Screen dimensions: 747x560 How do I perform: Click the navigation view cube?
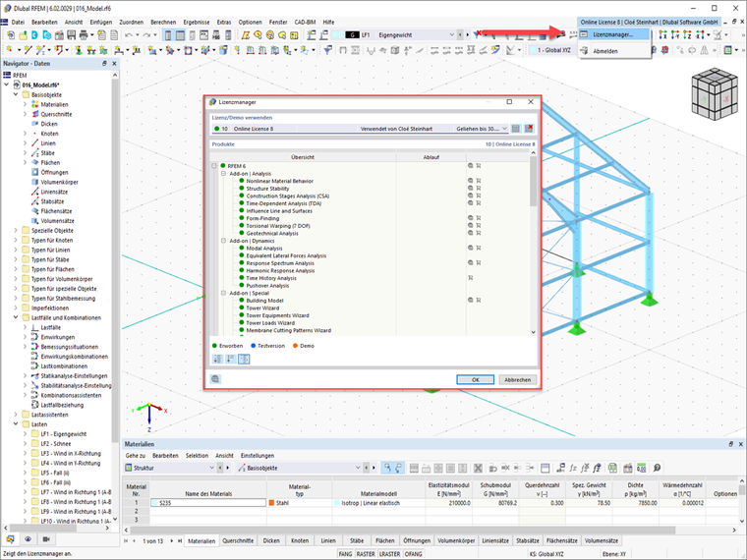(715, 96)
